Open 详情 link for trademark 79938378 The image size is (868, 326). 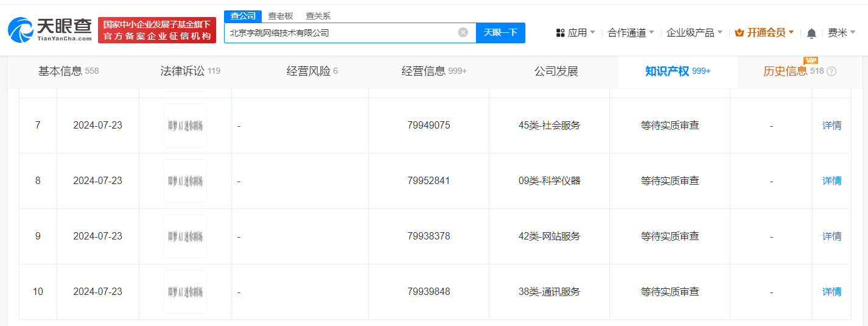click(x=831, y=236)
